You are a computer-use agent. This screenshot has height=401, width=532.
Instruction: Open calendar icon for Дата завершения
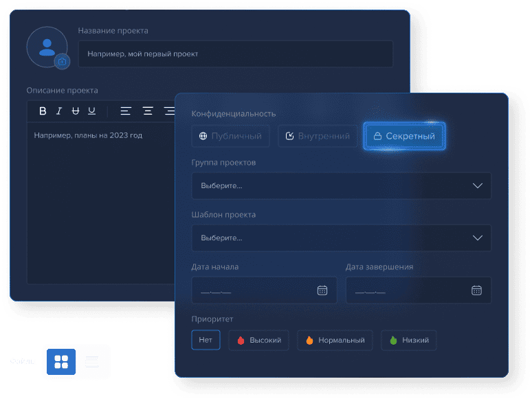[x=476, y=290]
